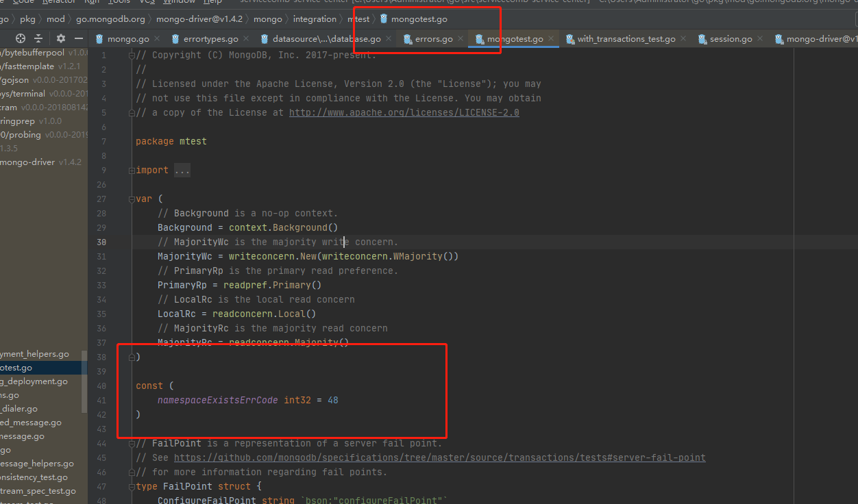Screen dimensions: 858x504
Task: Close the database.go editor tab
Action: pos(389,39)
